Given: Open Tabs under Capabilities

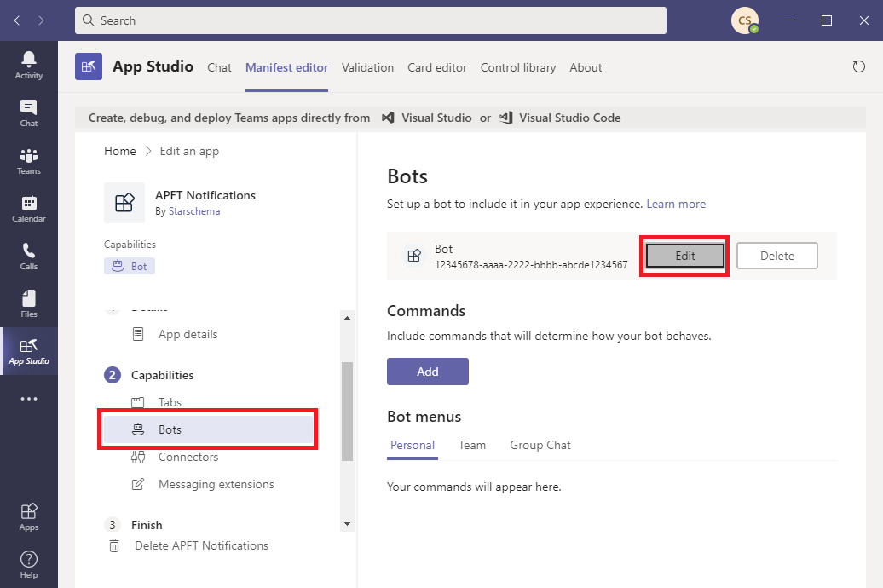Looking at the screenshot, I should (x=170, y=402).
